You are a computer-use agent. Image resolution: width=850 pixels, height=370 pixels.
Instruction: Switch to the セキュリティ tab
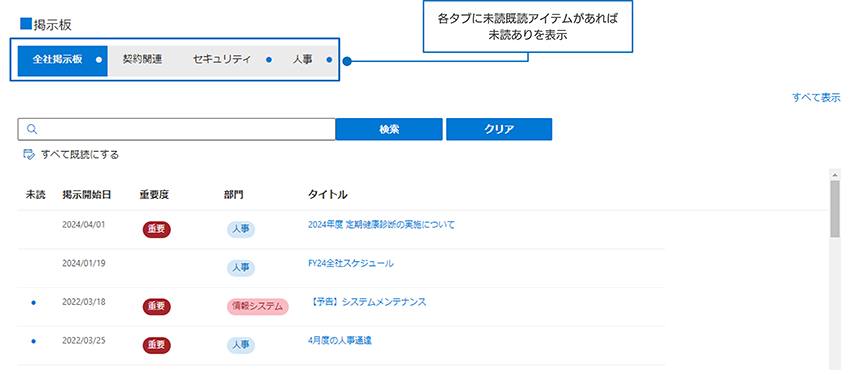coord(222,60)
